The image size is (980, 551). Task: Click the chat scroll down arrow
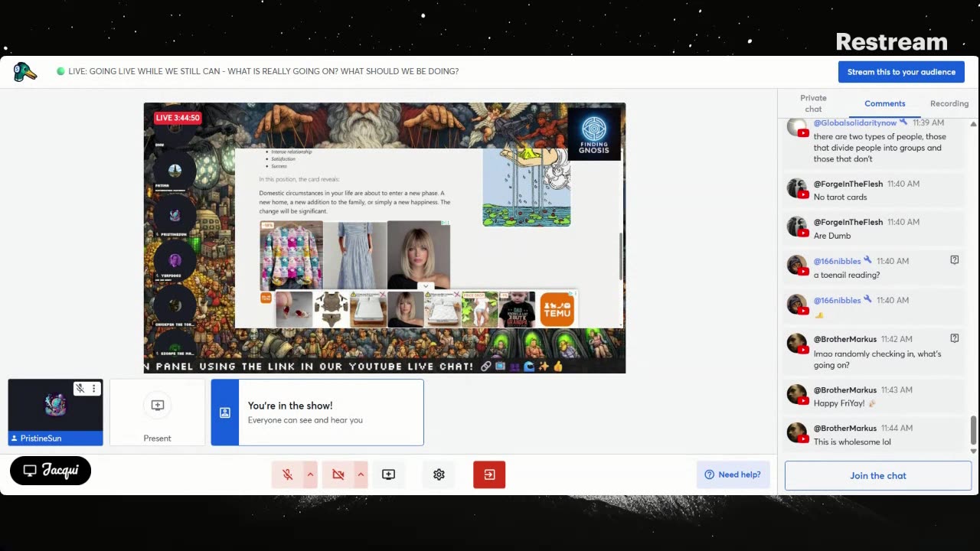[x=974, y=452]
